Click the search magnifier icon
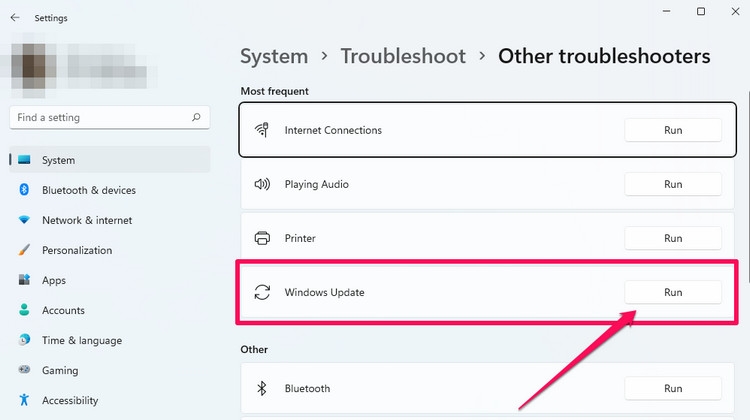 196,117
